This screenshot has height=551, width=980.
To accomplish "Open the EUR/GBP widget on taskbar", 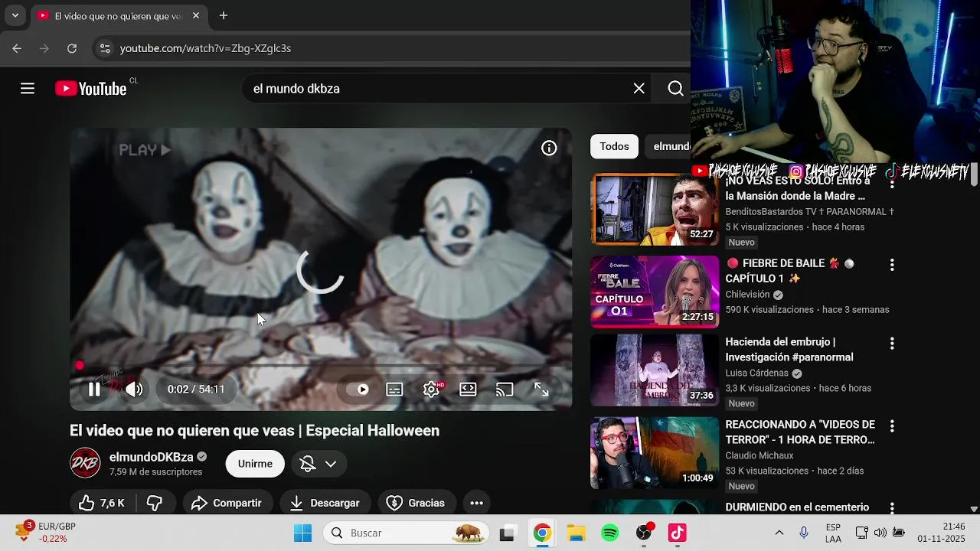I will pyautogui.click(x=46, y=533).
